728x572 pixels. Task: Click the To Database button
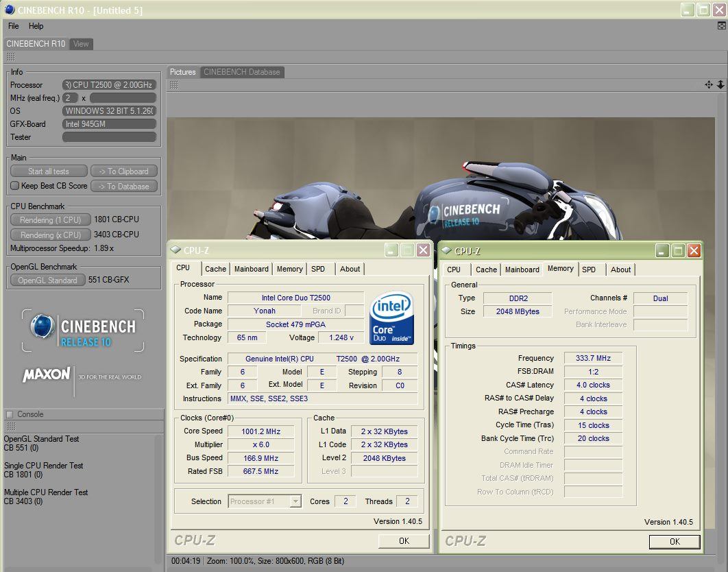pyautogui.click(x=124, y=187)
